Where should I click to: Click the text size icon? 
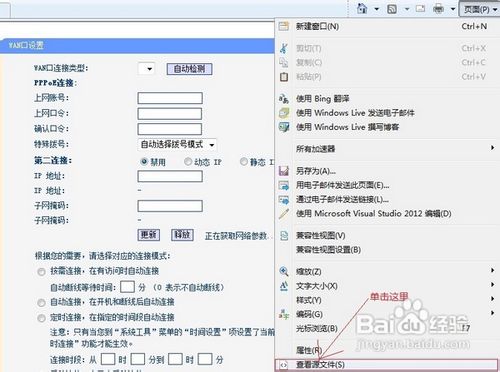point(284,286)
